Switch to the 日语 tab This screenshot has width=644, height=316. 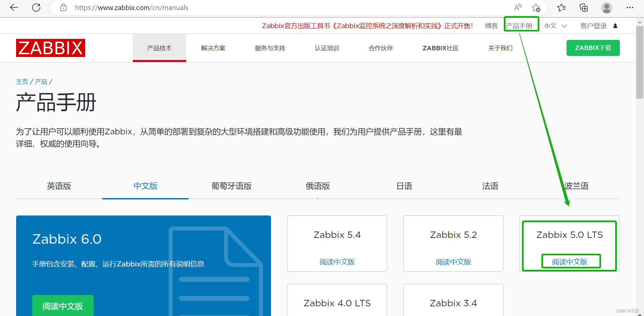pyautogui.click(x=404, y=186)
